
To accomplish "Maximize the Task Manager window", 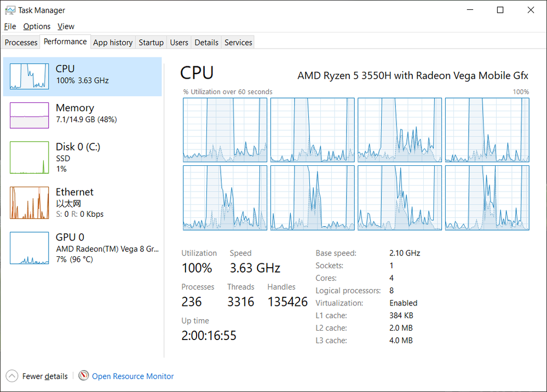I will pyautogui.click(x=500, y=10).
